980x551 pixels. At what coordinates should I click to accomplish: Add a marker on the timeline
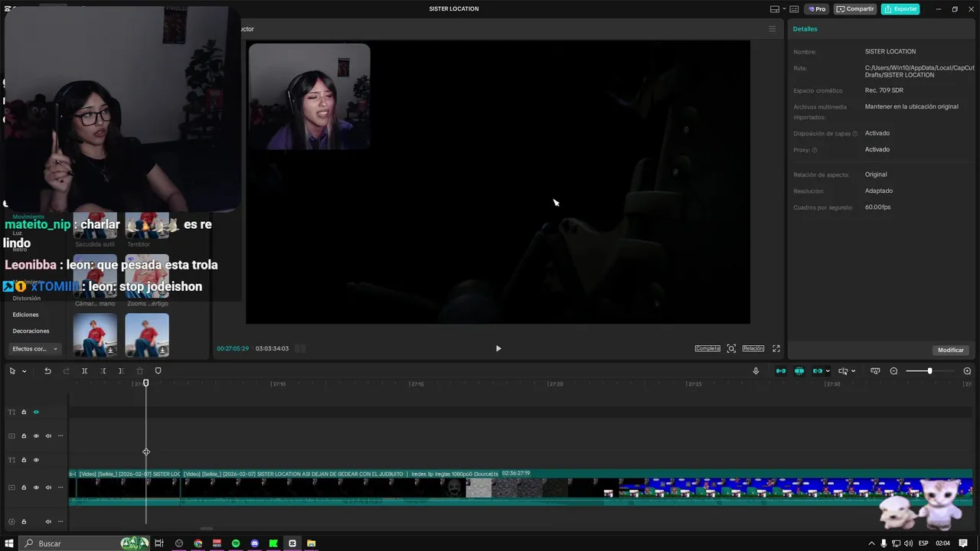click(x=158, y=371)
